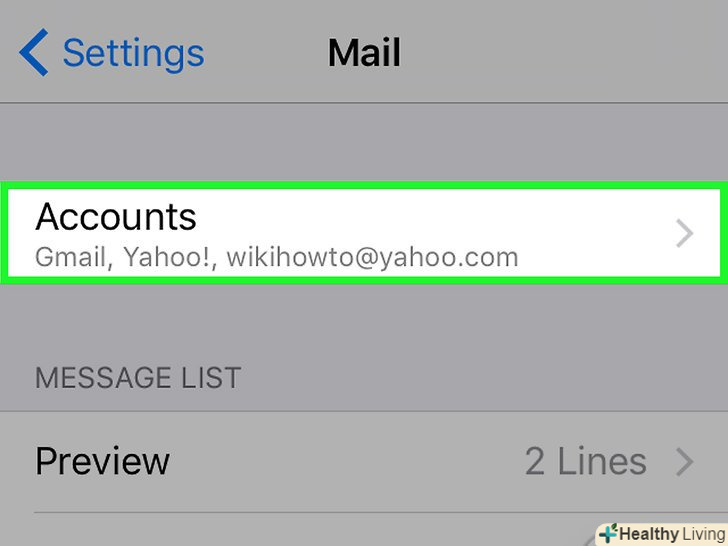The image size is (728, 546).
Task: Expand the chevron beside 2 Lines
Action: tap(684, 462)
